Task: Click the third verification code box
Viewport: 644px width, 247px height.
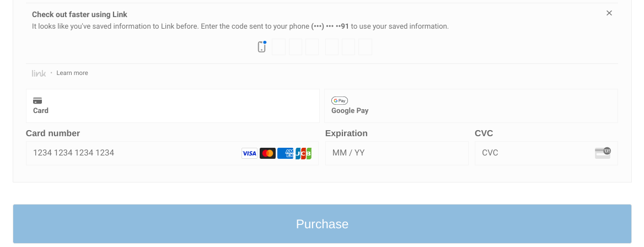Action: tap(312, 47)
